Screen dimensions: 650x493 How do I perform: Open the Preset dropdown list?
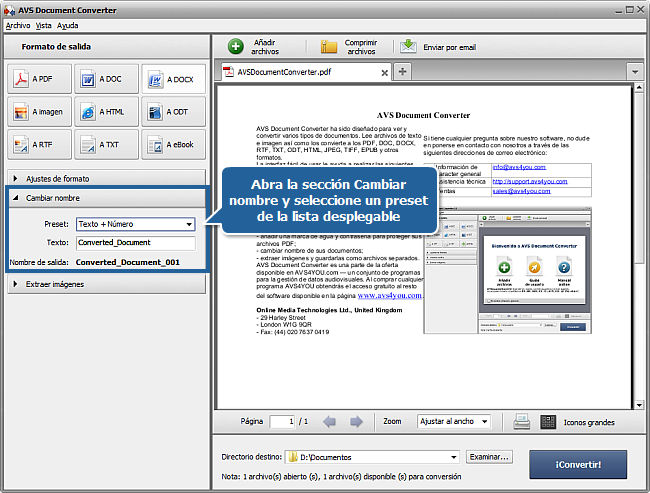coord(136,224)
